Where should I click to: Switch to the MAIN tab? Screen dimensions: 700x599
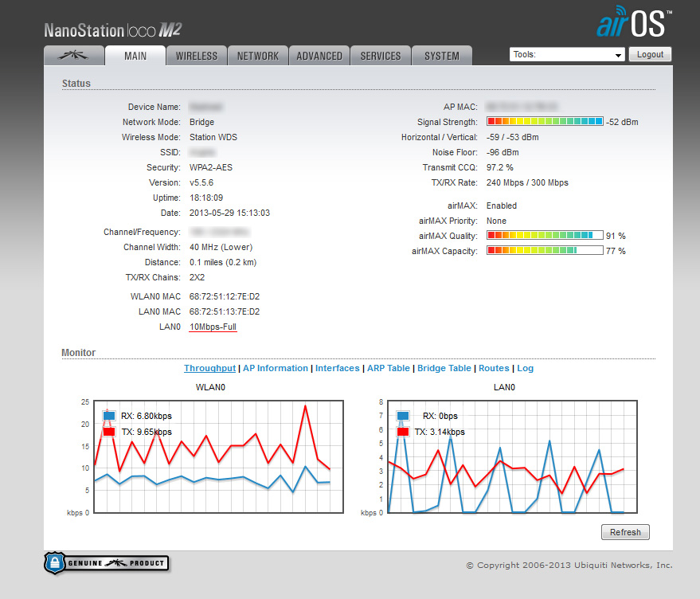(135, 56)
